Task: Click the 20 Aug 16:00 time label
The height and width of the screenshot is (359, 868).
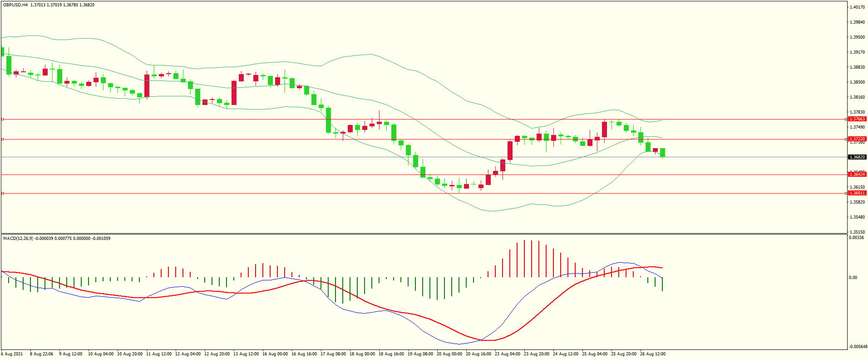Action: click(x=478, y=354)
